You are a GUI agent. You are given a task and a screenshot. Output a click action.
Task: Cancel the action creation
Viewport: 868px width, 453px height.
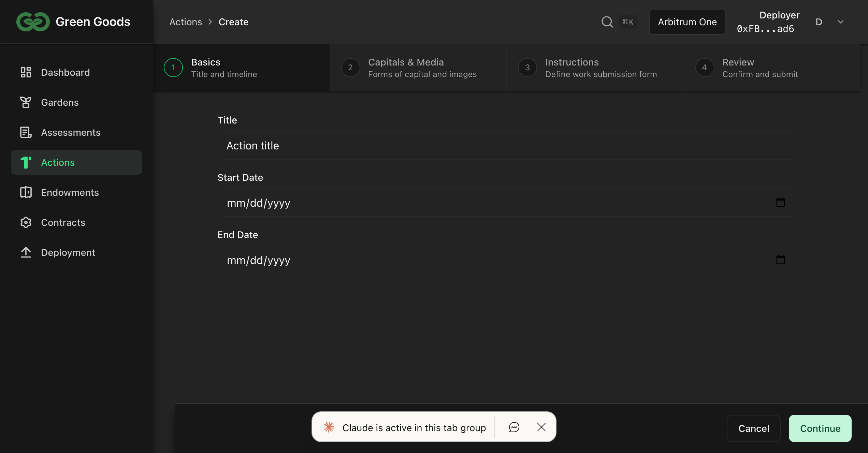pos(753,428)
